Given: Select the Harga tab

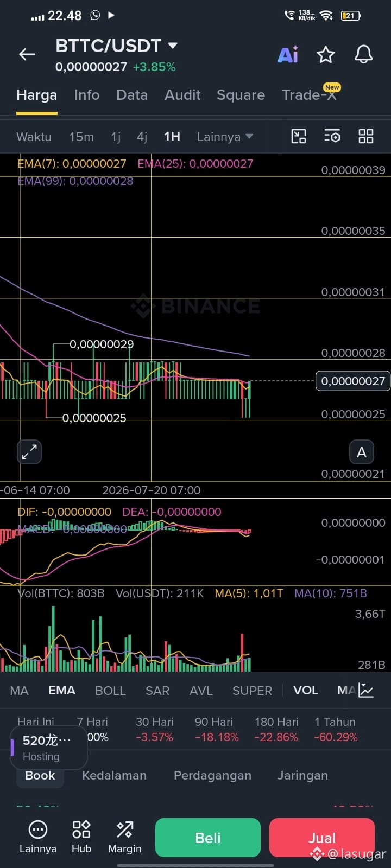Looking at the screenshot, I should 36,95.
